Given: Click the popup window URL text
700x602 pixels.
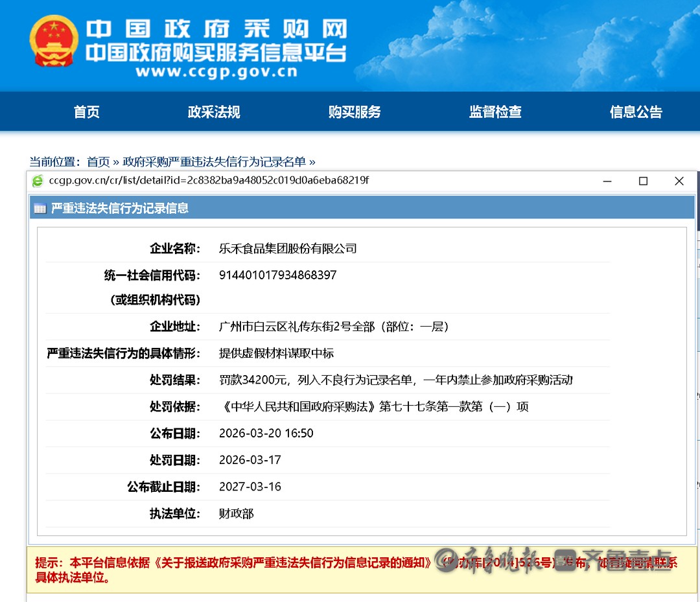Looking at the screenshot, I should (x=209, y=180).
